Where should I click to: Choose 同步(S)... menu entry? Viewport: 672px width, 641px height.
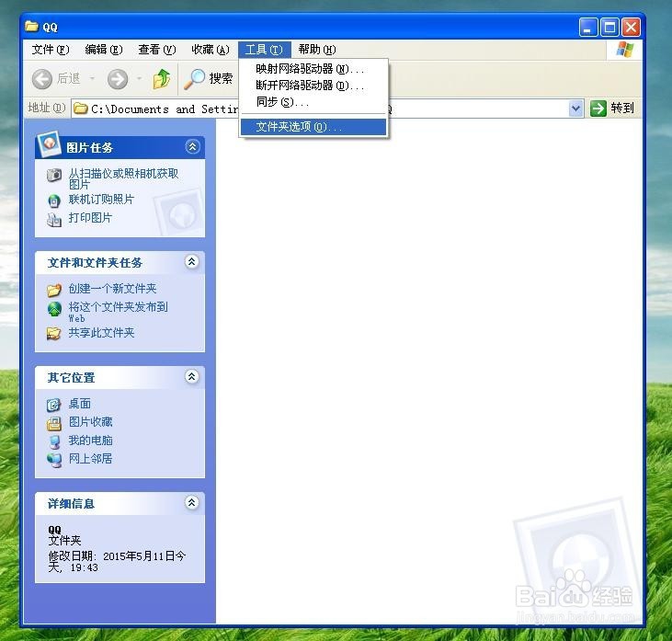click(x=313, y=102)
